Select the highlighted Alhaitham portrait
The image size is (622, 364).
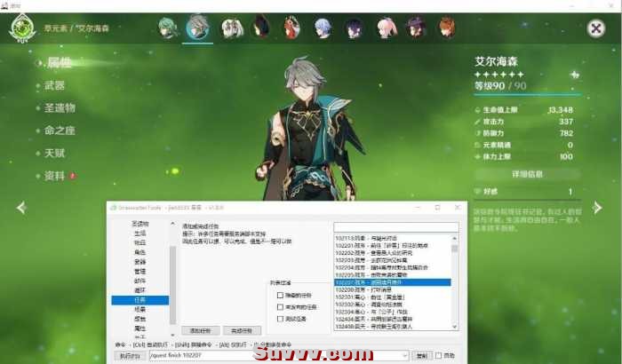[x=197, y=27]
